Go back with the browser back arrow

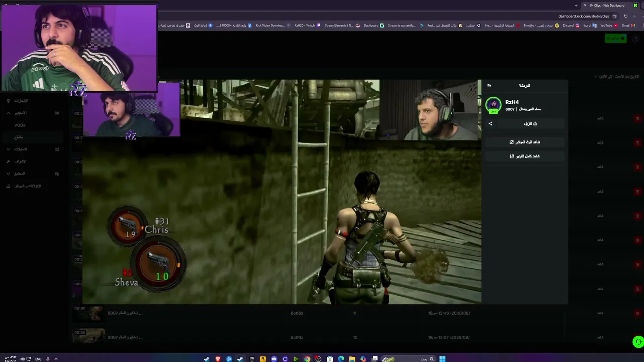tap(635, 16)
